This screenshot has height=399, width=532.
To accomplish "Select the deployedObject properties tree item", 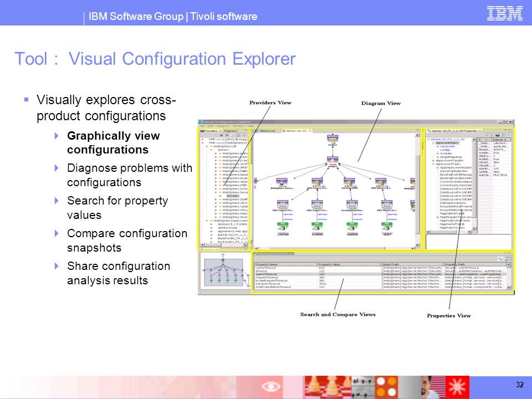I will pos(447,143).
